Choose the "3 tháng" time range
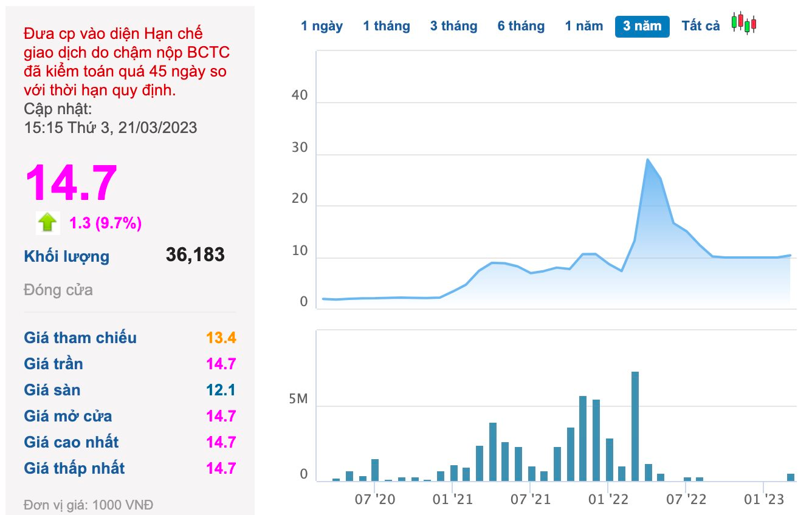 (x=454, y=26)
